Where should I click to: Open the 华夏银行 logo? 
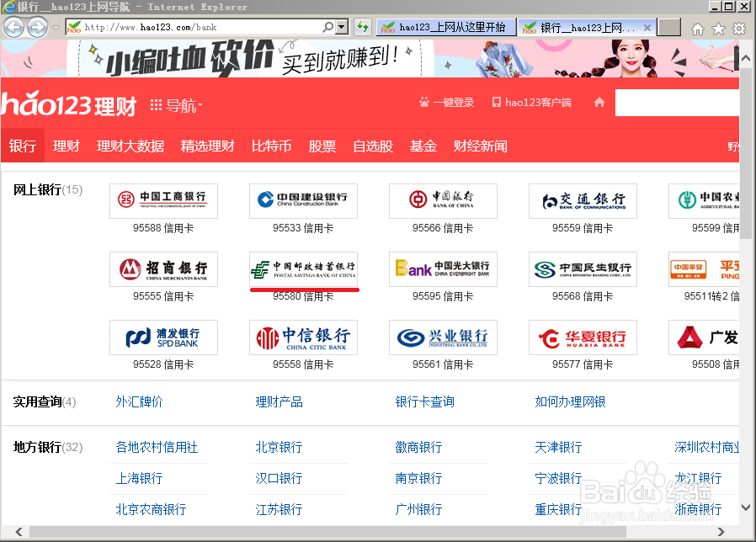click(583, 337)
